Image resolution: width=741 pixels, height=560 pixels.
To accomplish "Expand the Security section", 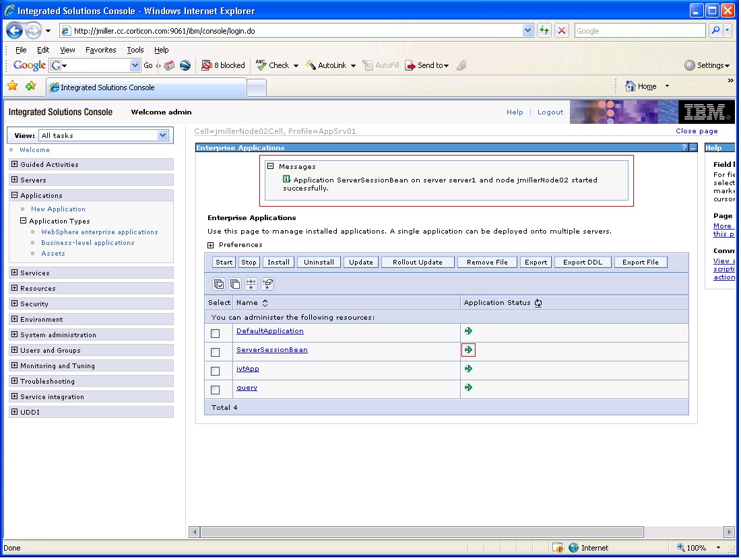I will (15, 304).
